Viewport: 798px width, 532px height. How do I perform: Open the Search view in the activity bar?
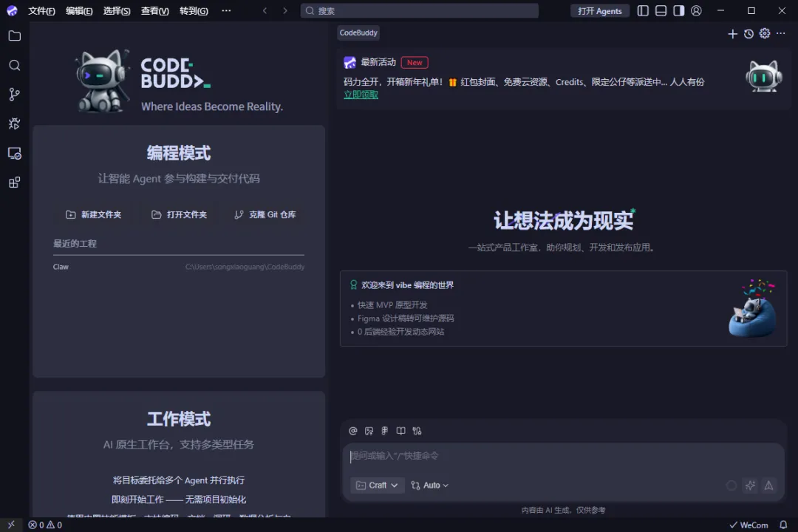[14, 65]
